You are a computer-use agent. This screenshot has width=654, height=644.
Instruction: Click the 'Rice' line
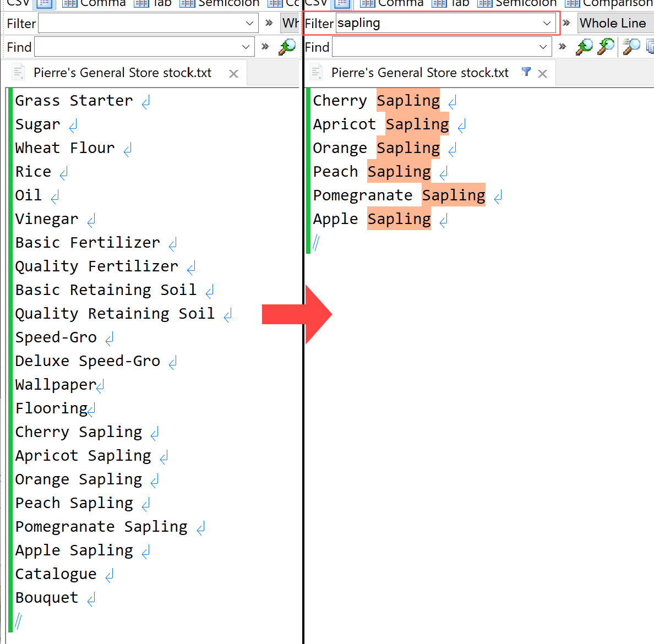34,172
